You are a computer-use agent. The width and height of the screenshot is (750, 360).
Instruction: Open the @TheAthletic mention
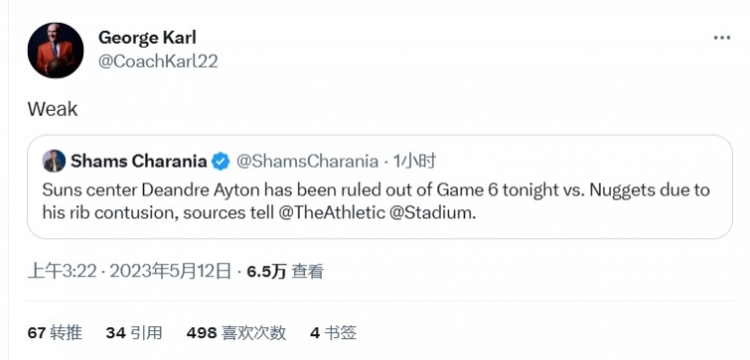pos(329,212)
